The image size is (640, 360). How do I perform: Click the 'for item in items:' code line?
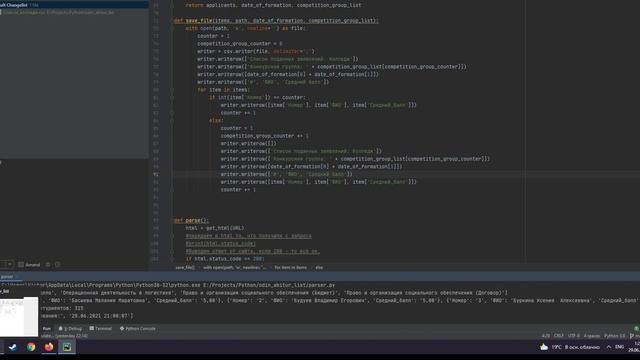pyautogui.click(x=223, y=90)
